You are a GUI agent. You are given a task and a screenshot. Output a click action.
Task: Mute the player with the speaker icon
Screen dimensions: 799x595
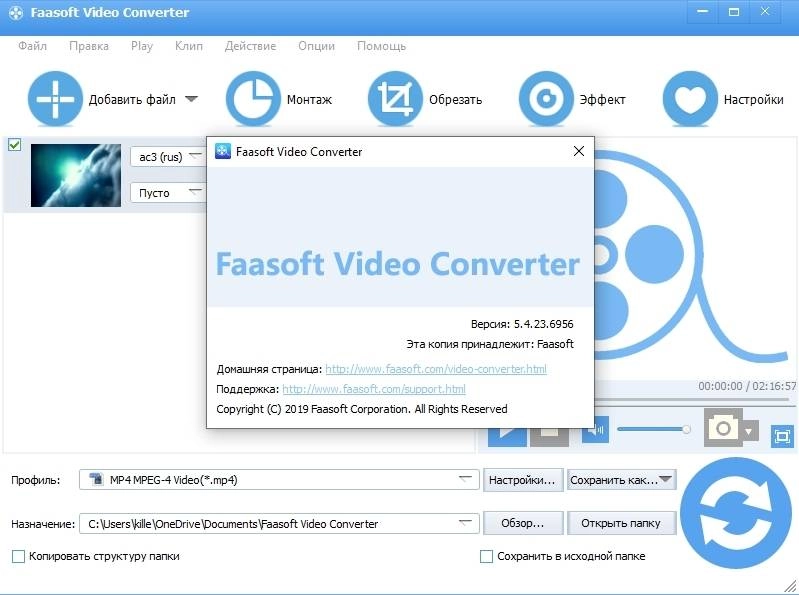(595, 431)
